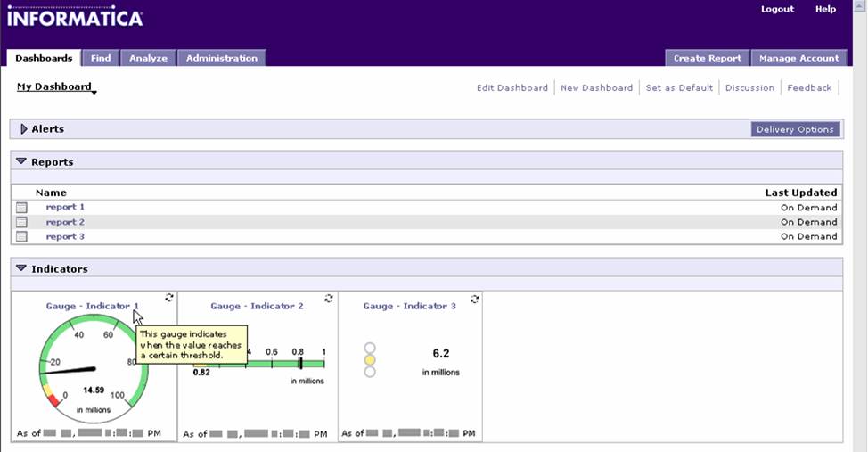
Task: Open the Manage Account tab
Action: [798, 58]
